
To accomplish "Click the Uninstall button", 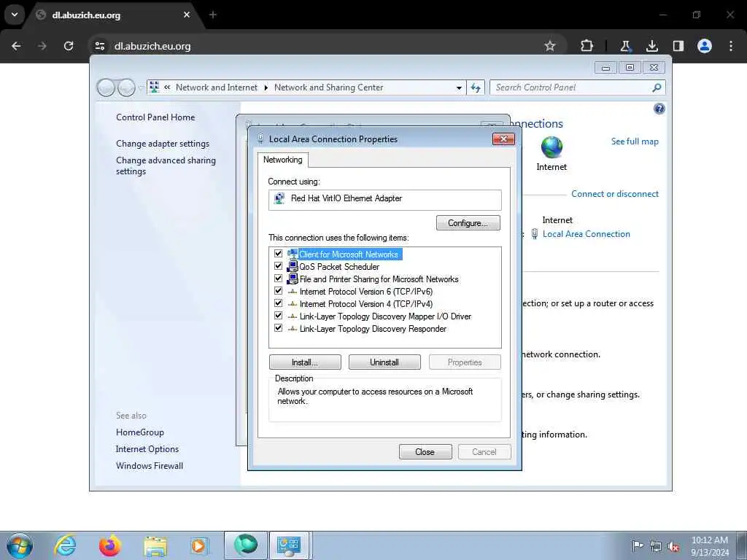I will 384,362.
